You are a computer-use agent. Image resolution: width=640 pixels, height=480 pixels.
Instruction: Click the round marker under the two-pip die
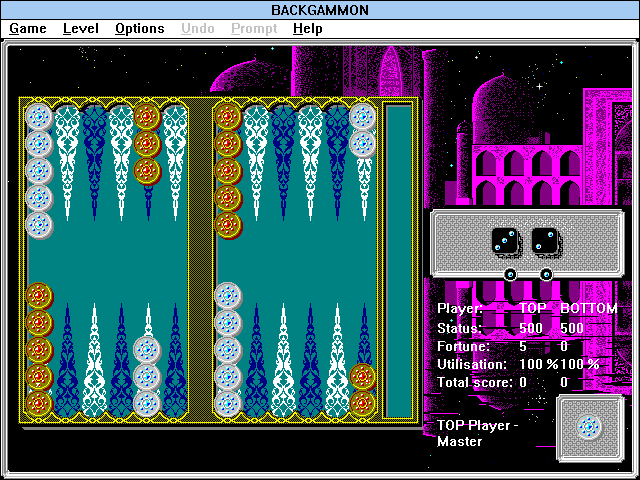[x=546, y=274]
